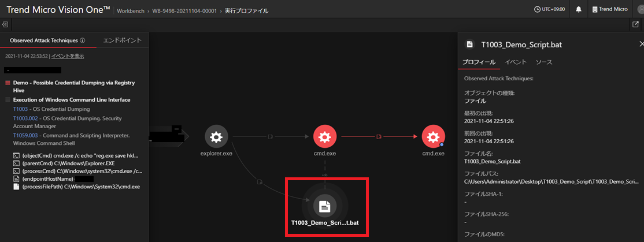Click the オブジェクトの種類 value ファイル
The image size is (644, 242).
click(475, 101)
